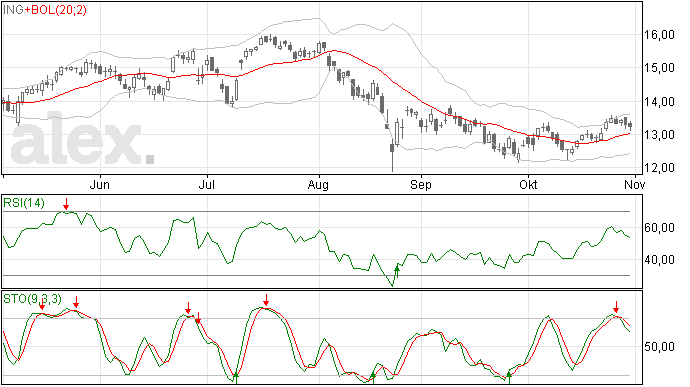Select the STO(9,3,3) panel label
Image resolution: width=690 pixels, height=387 pixels.
pyautogui.click(x=32, y=299)
